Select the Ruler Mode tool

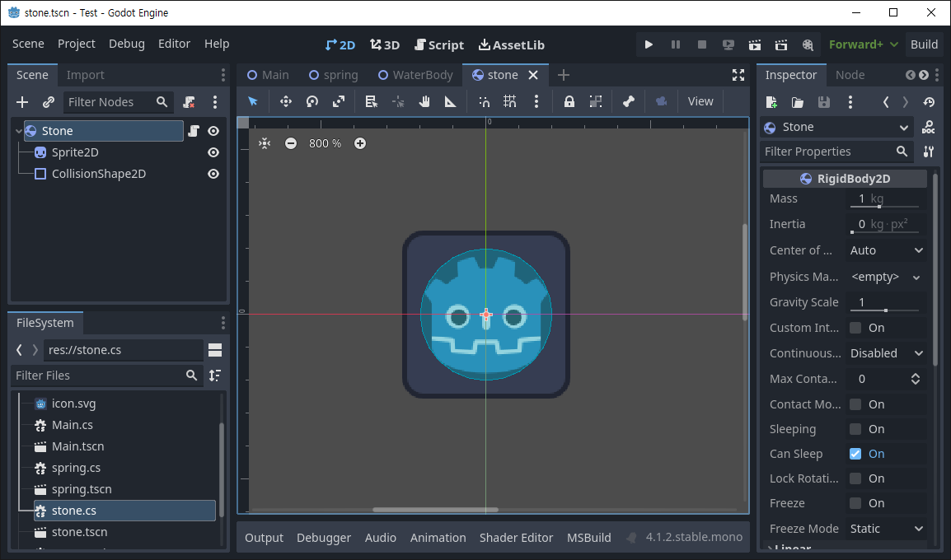[450, 101]
